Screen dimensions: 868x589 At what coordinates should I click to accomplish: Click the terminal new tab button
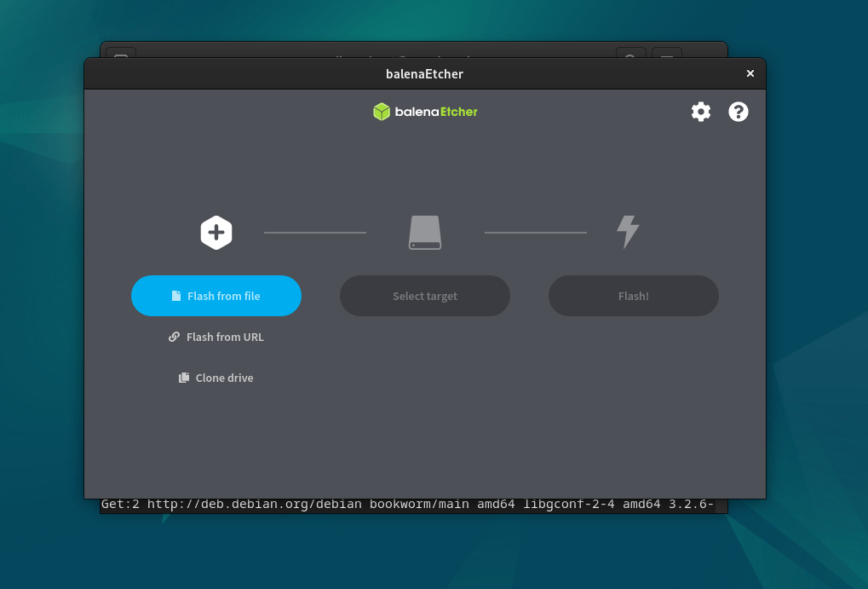[x=121, y=53]
